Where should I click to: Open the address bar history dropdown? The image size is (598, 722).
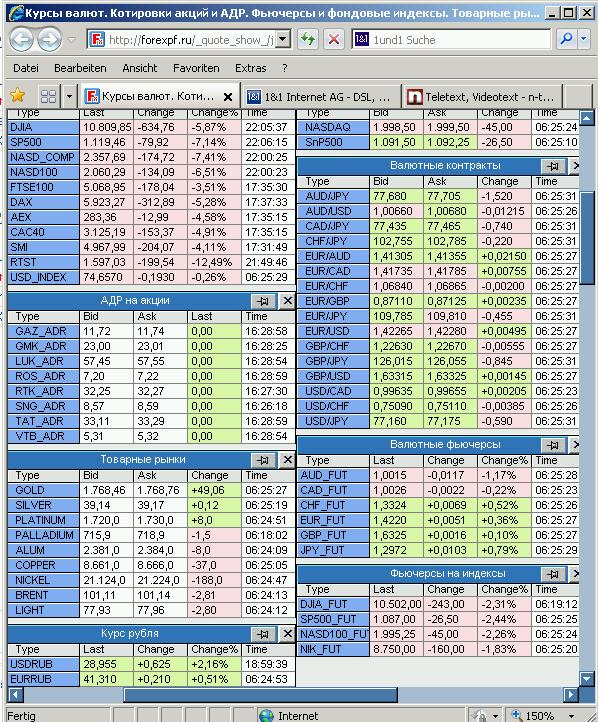(284, 40)
